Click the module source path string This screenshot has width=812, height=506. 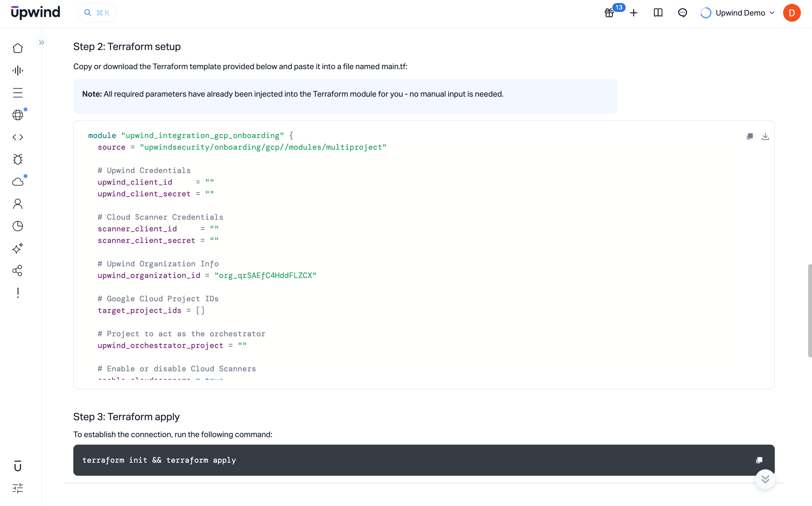[x=263, y=147]
